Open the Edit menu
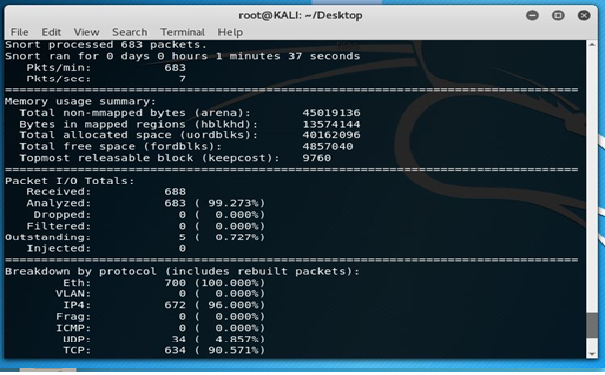The height and width of the screenshot is (375, 605). pos(51,32)
